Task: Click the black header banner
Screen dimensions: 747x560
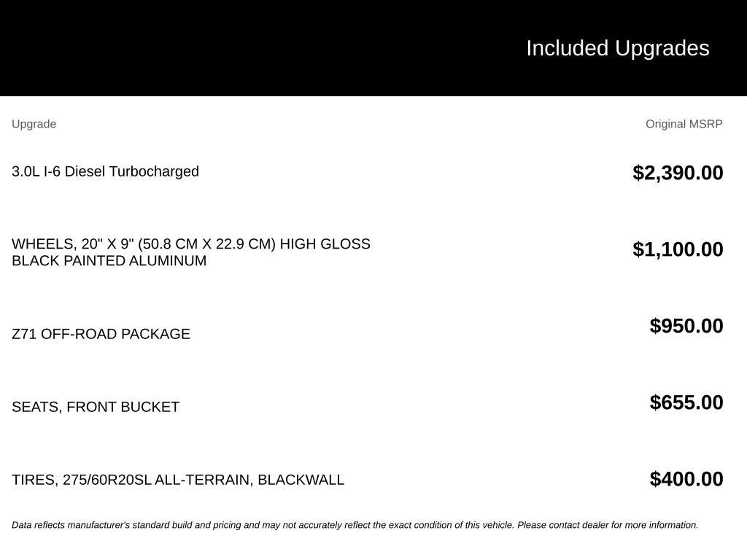Action: (x=373, y=47)
